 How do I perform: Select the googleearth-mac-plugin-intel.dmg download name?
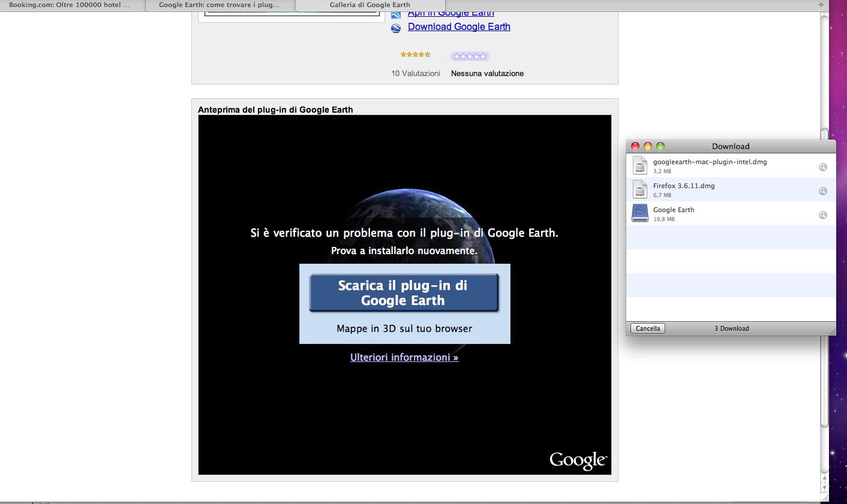pyautogui.click(x=710, y=162)
